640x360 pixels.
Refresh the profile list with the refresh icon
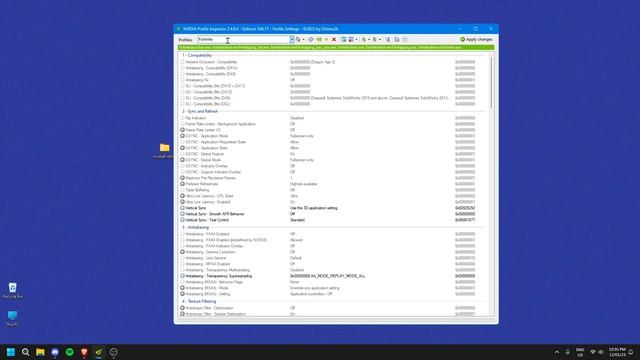[x=311, y=40]
